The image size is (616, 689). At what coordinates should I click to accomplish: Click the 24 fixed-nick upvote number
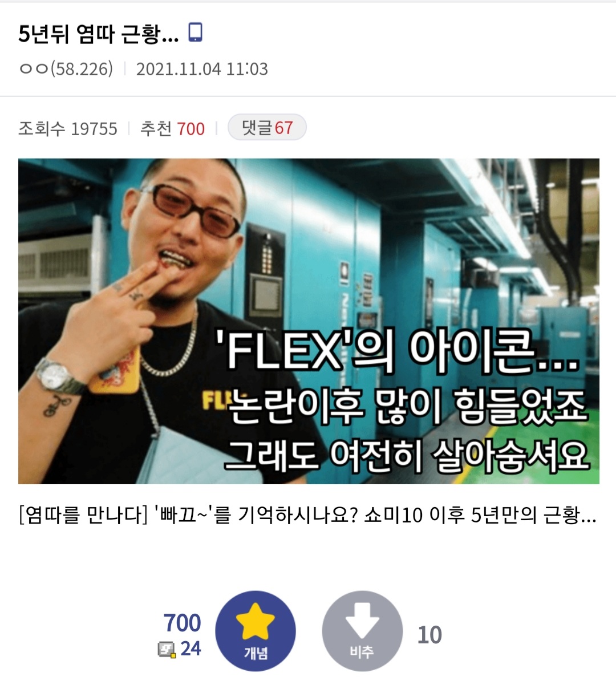[x=191, y=649]
